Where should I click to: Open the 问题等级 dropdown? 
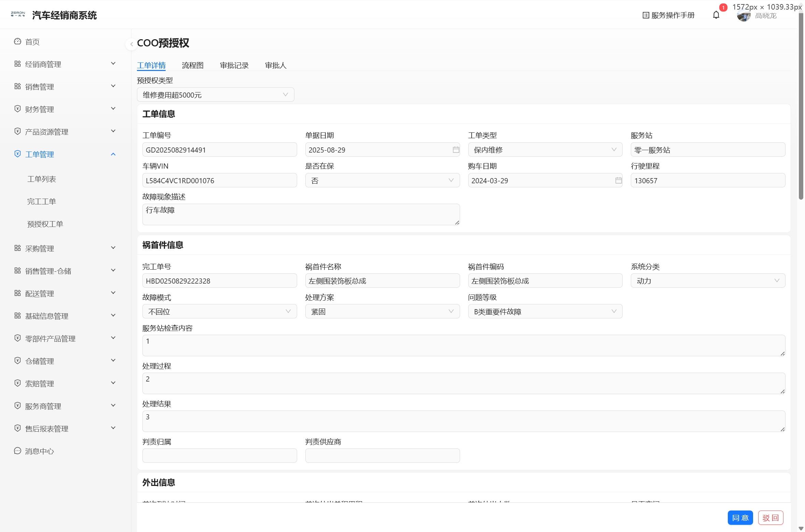(x=545, y=312)
